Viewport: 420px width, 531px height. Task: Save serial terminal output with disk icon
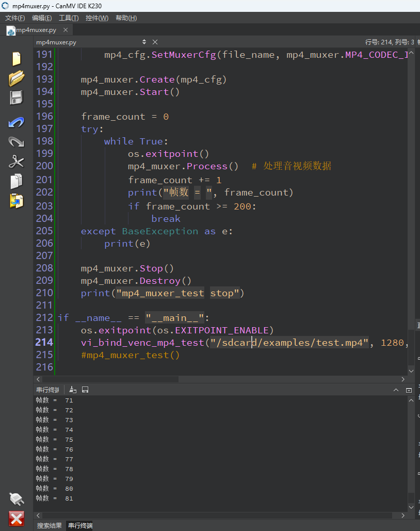(85, 390)
